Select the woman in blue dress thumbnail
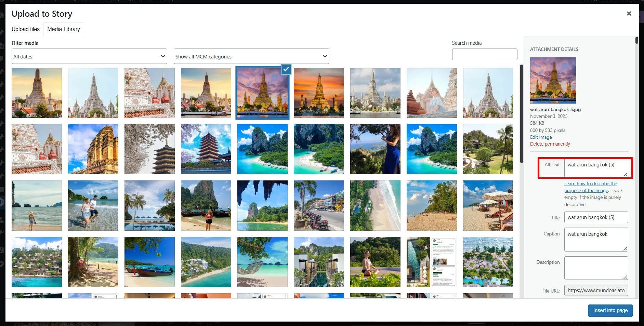 [375, 149]
